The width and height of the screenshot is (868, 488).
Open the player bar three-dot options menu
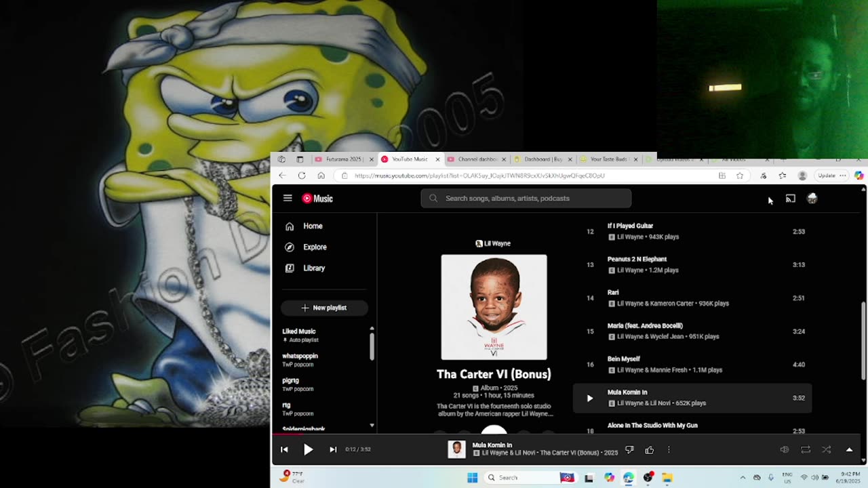669,449
